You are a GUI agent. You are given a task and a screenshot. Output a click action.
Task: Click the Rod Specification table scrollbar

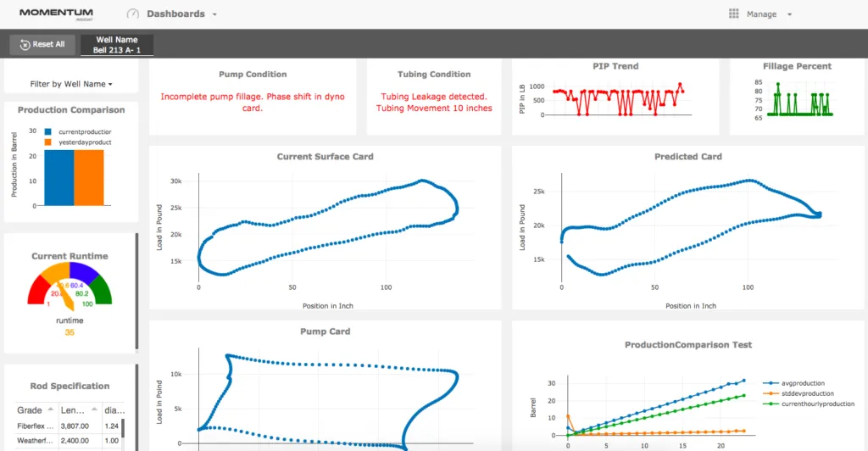click(x=123, y=428)
